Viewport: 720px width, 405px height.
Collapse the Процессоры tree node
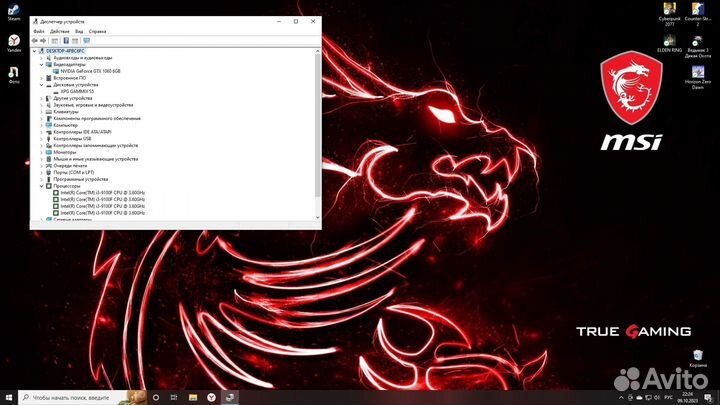(x=42, y=185)
